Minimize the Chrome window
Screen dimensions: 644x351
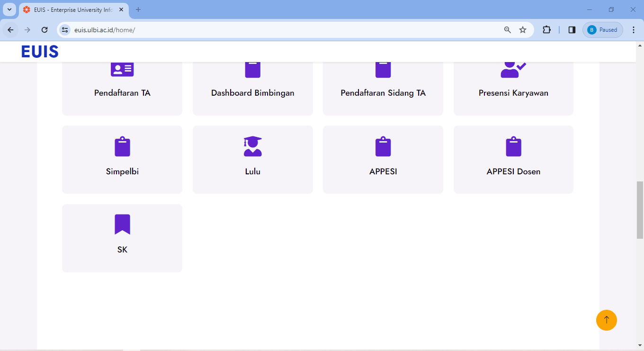coord(590,9)
